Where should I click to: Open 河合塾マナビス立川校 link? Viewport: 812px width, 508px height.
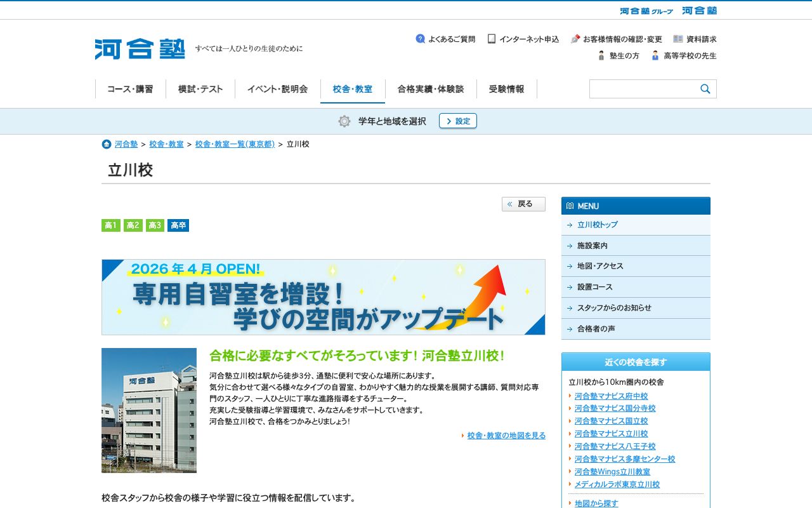point(612,434)
